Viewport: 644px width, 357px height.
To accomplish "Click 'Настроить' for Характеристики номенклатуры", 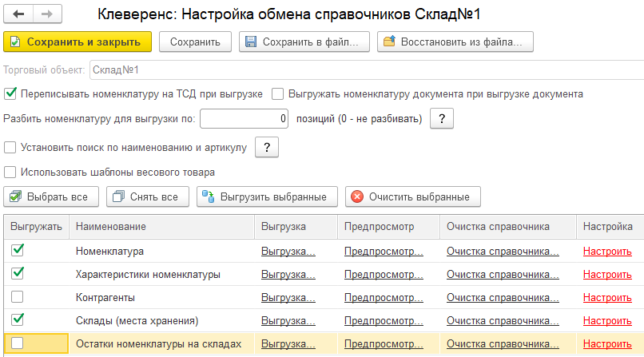I will [x=607, y=275].
